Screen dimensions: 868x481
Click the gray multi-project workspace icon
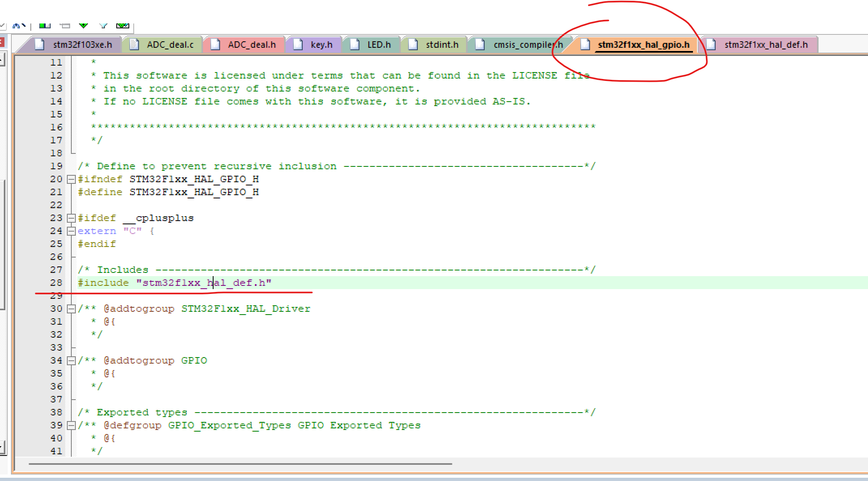click(x=65, y=26)
